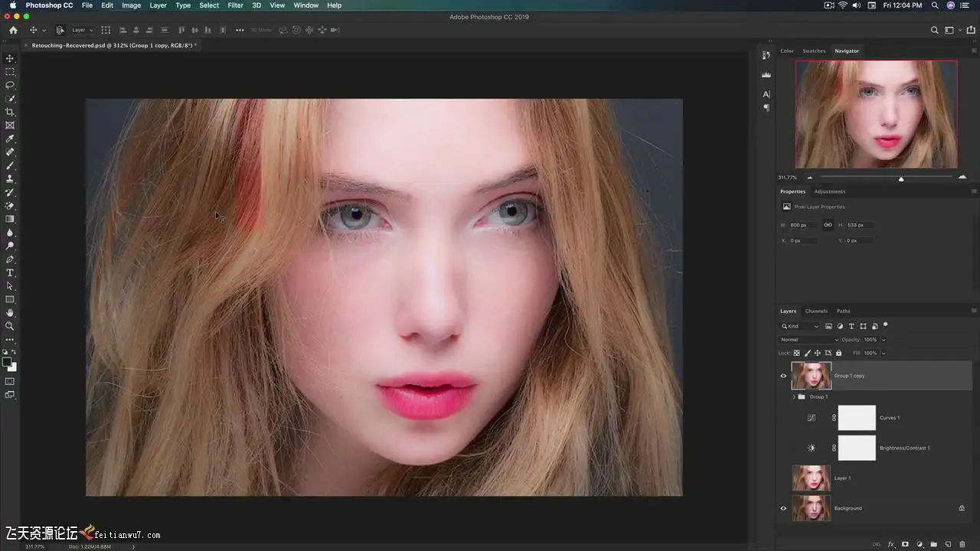Open the Filter menu
980x551 pixels.
pyautogui.click(x=236, y=5)
